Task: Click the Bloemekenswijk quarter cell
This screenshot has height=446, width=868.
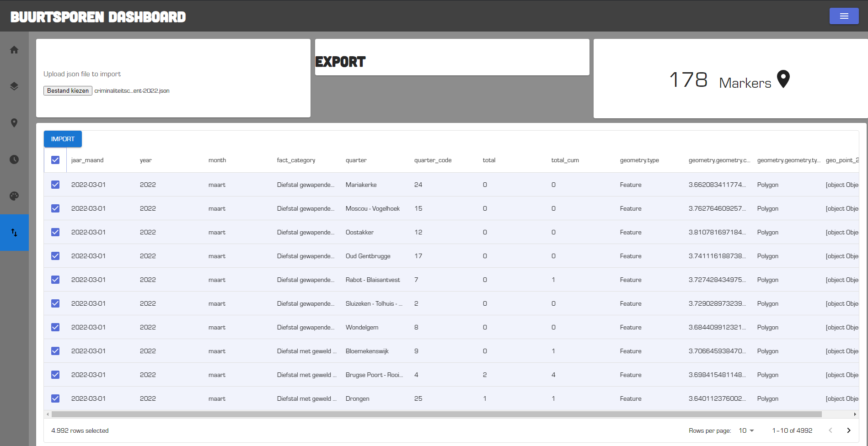Action: (367, 351)
